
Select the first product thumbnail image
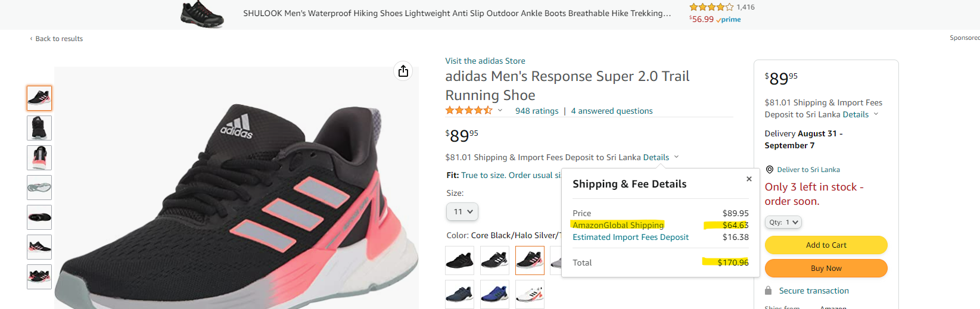tap(39, 98)
